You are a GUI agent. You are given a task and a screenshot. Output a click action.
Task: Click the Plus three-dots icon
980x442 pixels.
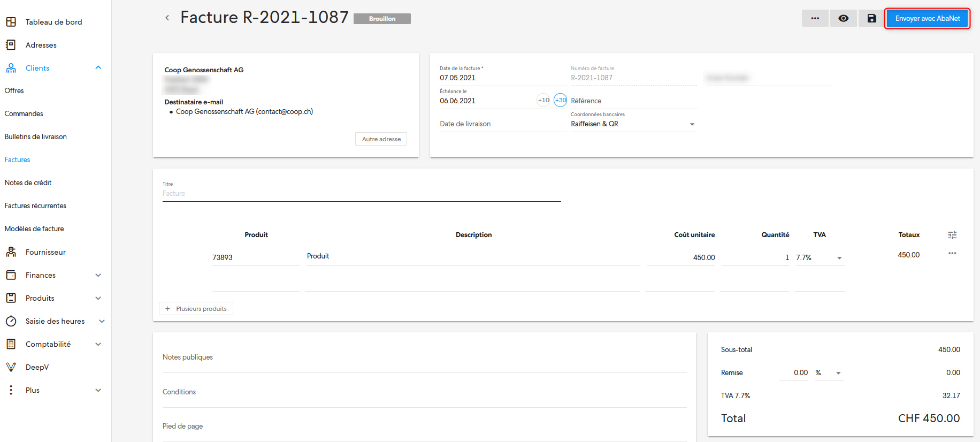11,390
